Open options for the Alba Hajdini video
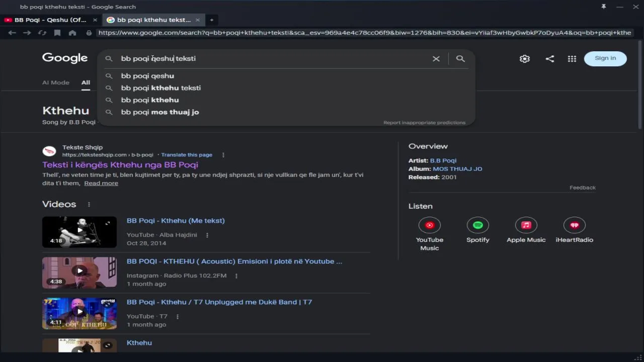 point(207,235)
